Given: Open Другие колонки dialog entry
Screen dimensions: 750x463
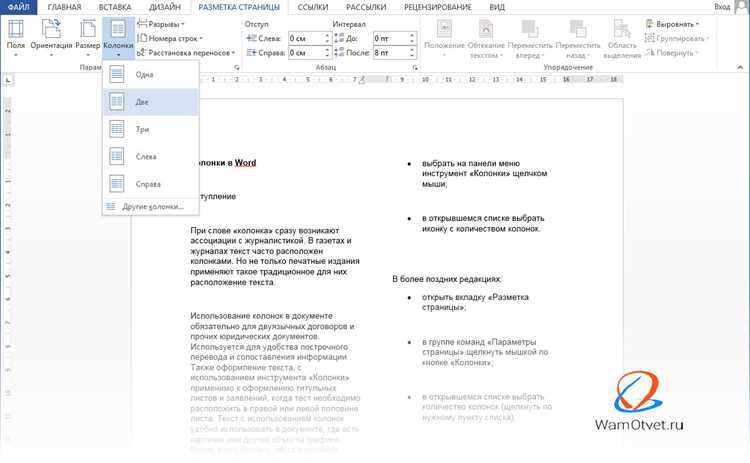Looking at the screenshot, I should pyautogui.click(x=151, y=207).
